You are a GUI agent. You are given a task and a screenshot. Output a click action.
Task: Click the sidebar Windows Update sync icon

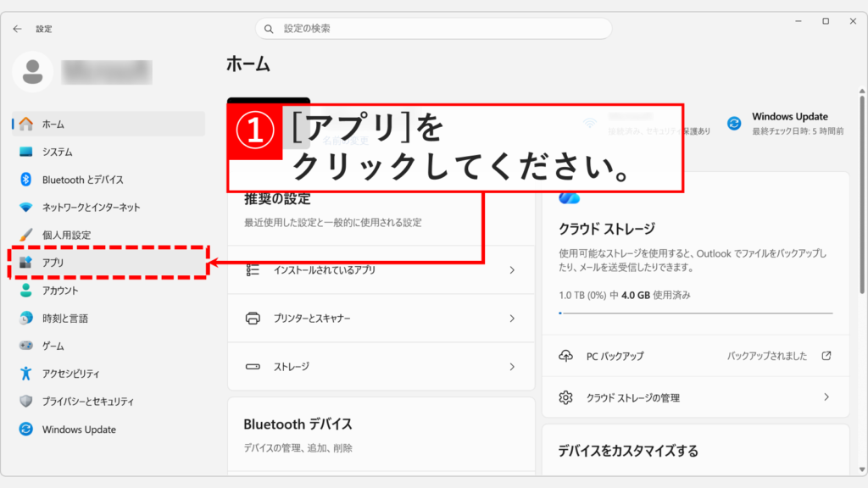point(26,430)
